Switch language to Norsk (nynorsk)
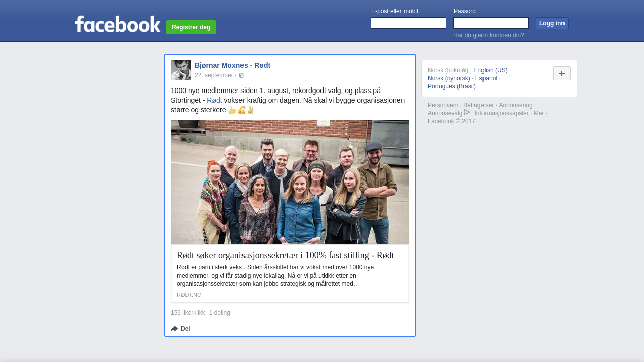Viewport: 644px width, 362px height. 449,78
